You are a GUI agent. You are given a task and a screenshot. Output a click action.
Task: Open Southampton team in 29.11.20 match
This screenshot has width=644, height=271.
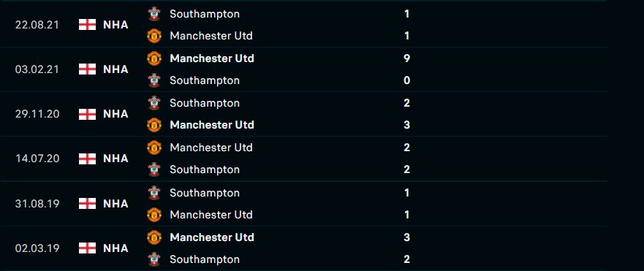[205, 103]
